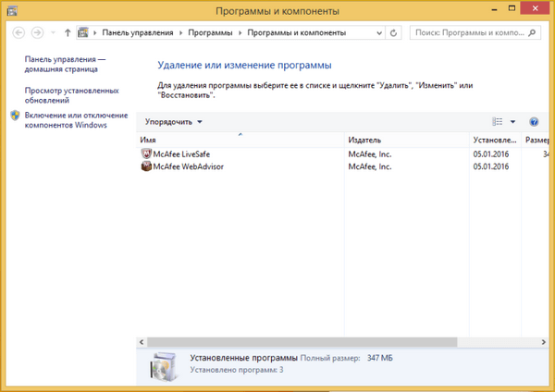The height and width of the screenshot is (392, 555).
Task: Sort by the 'Установле...' column header
Action: tap(496, 141)
